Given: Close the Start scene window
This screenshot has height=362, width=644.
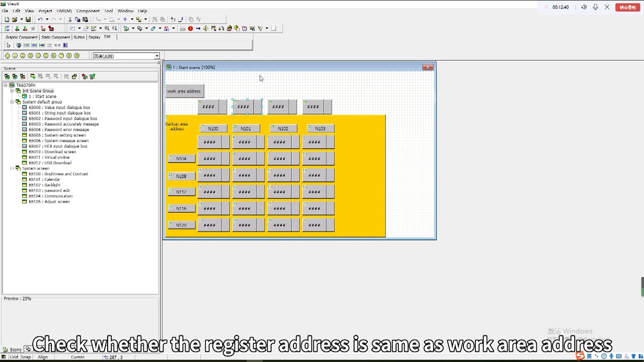Looking at the screenshot, I should (x=428, y=67).
